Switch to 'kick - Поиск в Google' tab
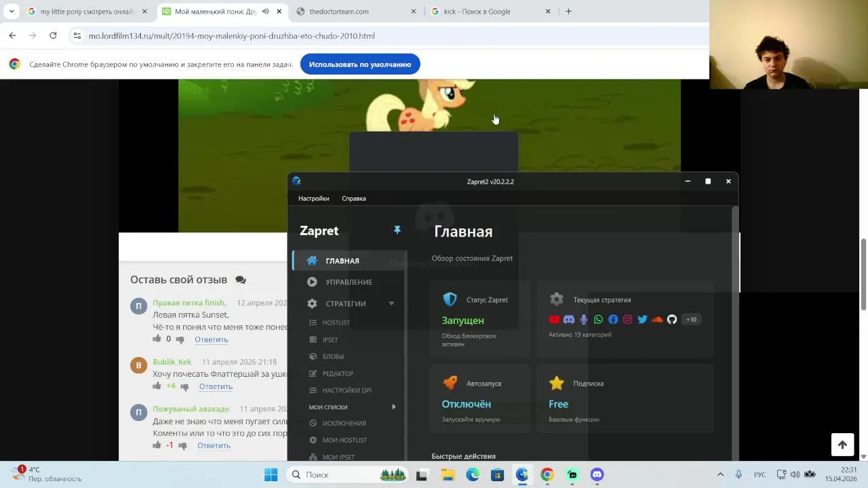 492,12
